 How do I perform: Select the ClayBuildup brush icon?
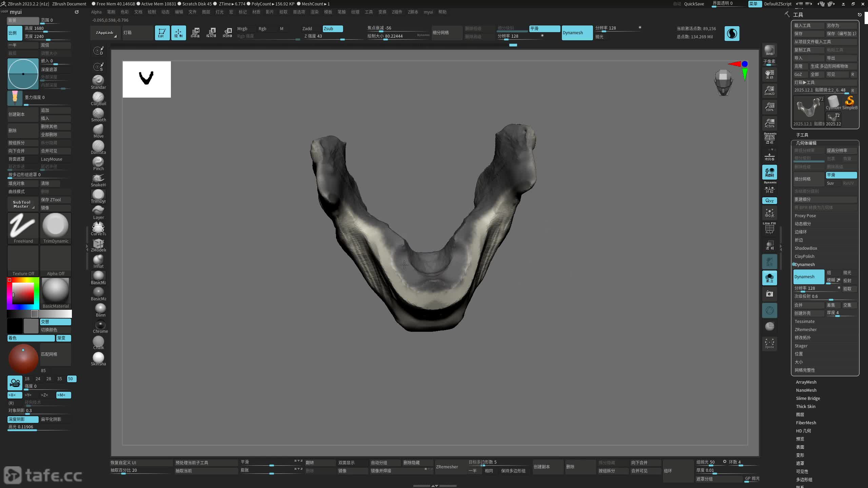tap(98, 97)
